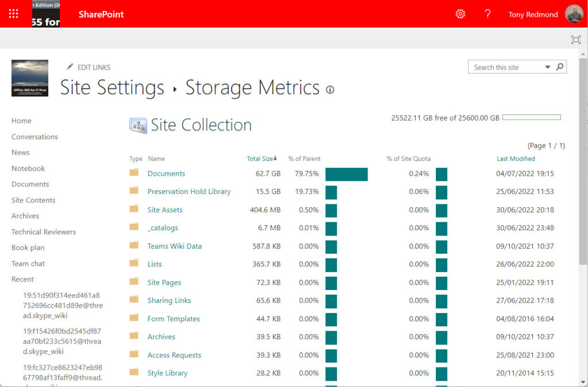Open the Archives link in the table
The image size is (588, 387).
tap(161, 337)
